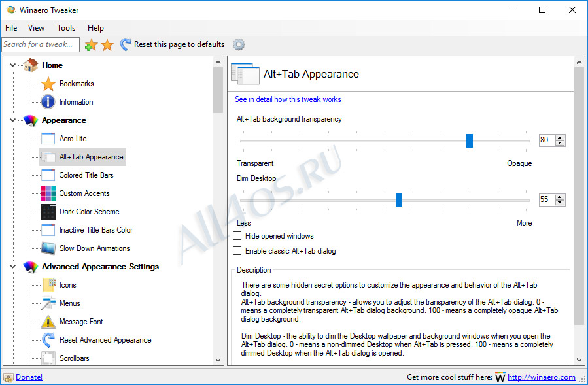Click the Winaero W logo in status bar

pos(500,377)
